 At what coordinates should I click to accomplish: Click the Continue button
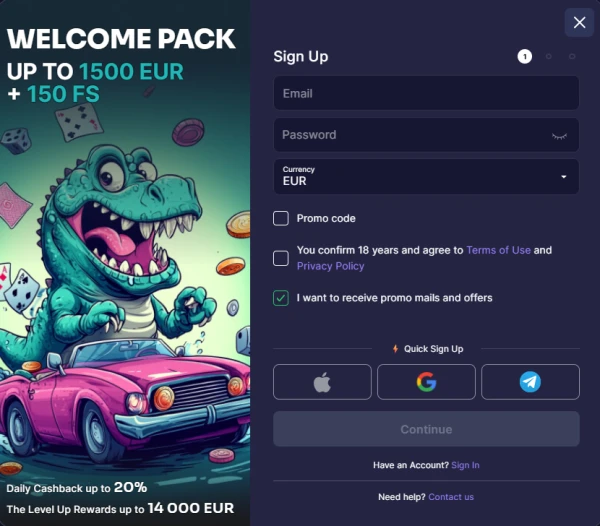pyautogui.click(x=426, y=429)
